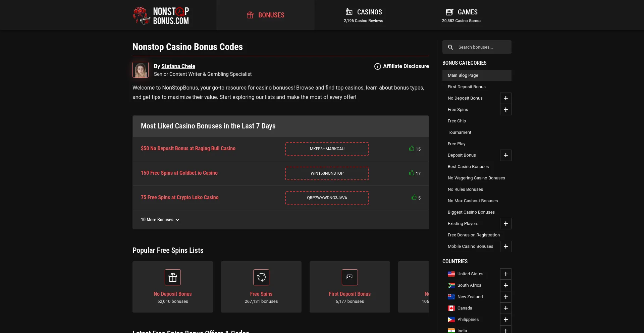Click thumbs-up on Crypto Loko bonus
644x333 pixels.
tap(414, 197)
